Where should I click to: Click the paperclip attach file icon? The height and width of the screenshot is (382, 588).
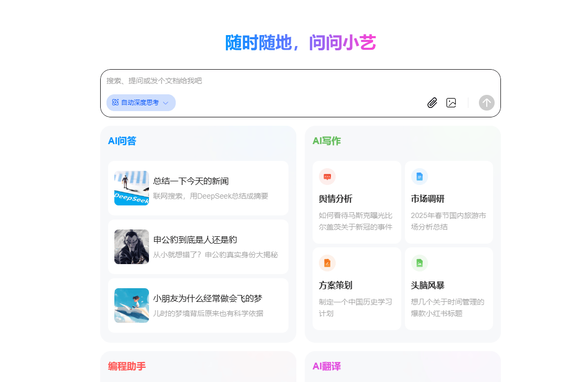pos(432,103)
